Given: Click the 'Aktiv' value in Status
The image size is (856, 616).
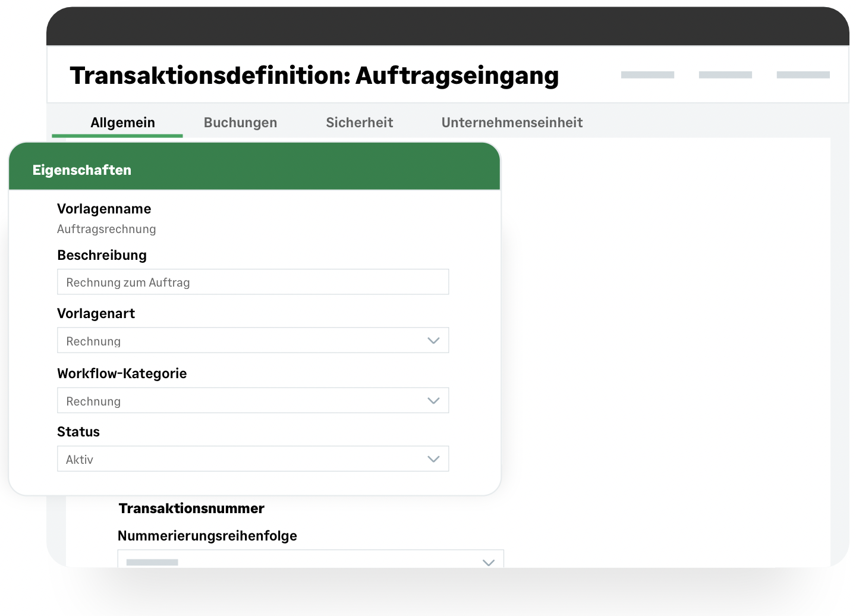Looking at the screenshot, I should (x=80, y=460).
